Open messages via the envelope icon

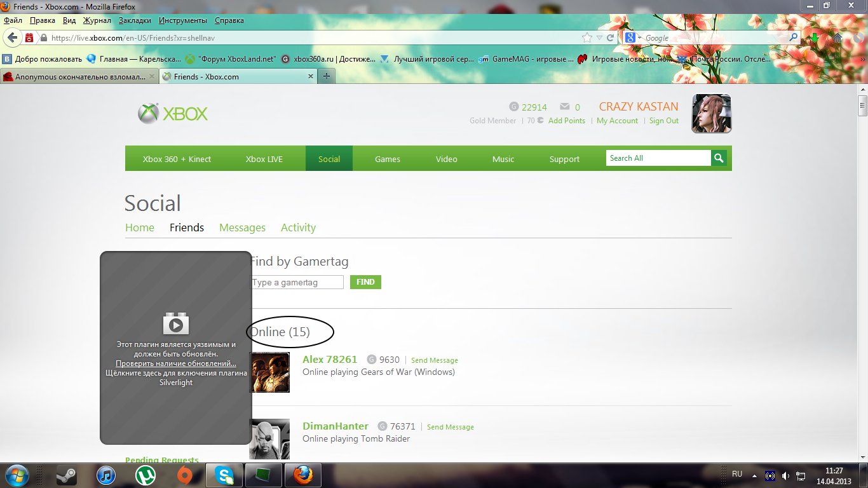click(x=564, y=107)
